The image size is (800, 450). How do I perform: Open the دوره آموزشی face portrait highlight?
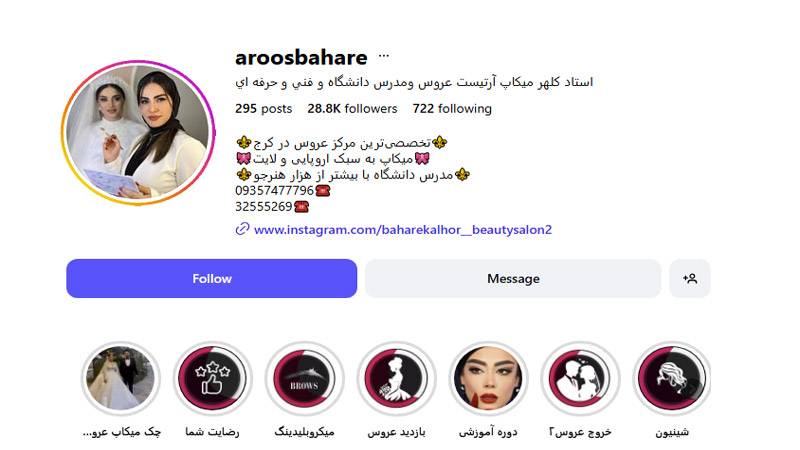488,379
